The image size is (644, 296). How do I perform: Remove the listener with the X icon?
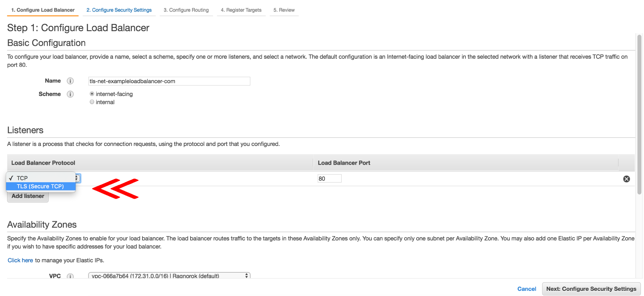(626, 179)
